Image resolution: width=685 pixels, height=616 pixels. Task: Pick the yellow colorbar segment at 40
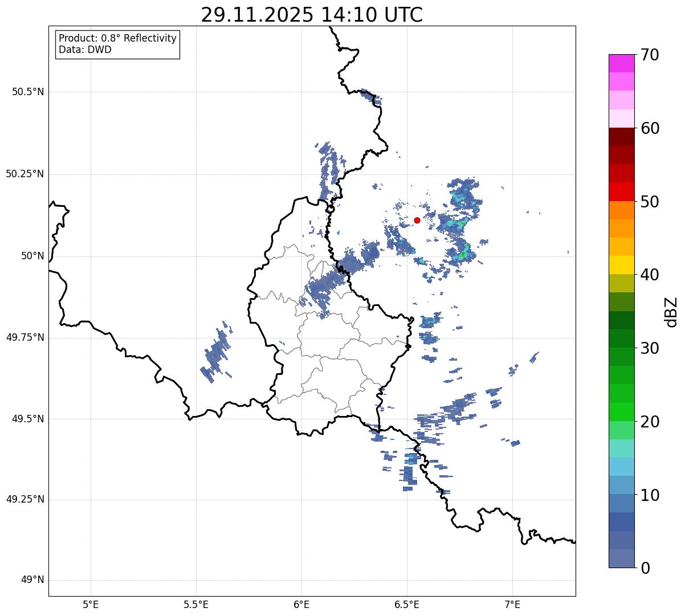625,265
